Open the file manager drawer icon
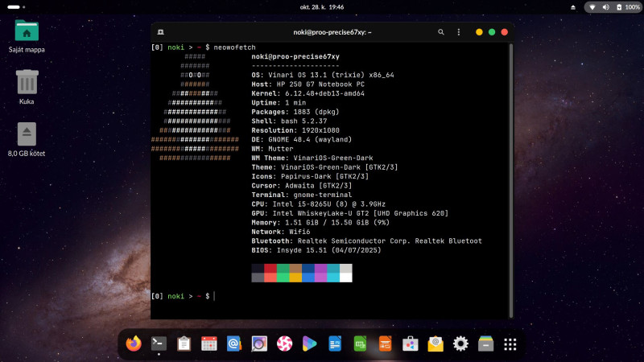Image resolution: width=644 pixels, height=362 pixels. [x=485, y=343]
